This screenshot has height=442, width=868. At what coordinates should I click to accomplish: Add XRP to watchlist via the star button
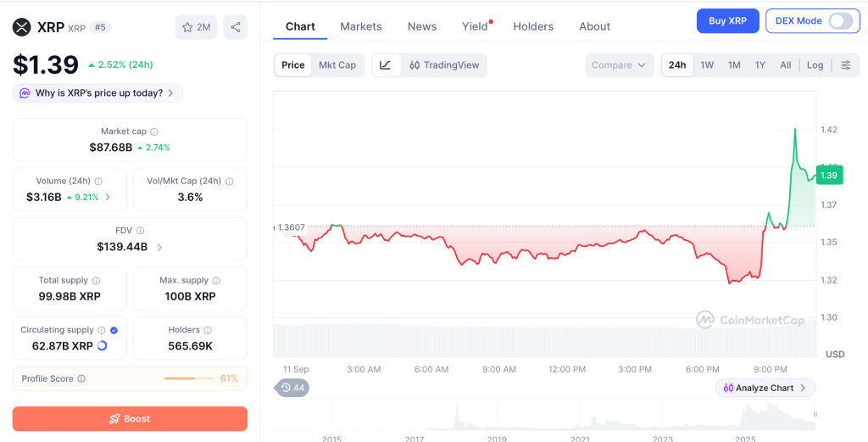coord(196,27)
